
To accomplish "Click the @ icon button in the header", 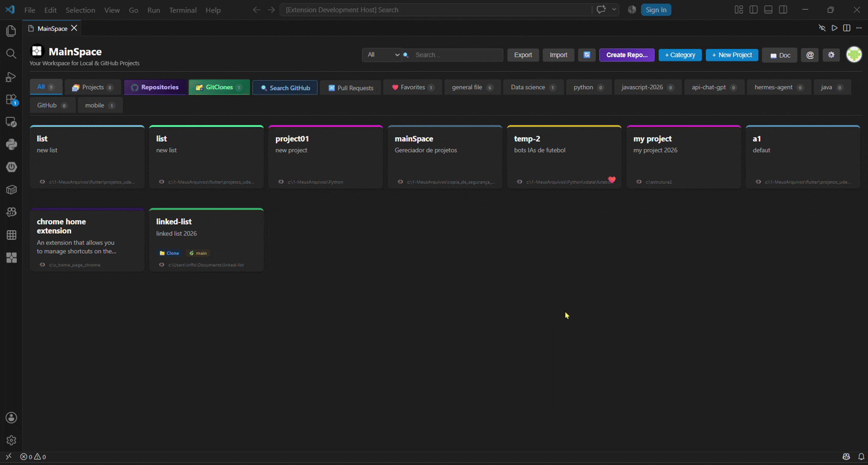I will click(x=810, y=55).
